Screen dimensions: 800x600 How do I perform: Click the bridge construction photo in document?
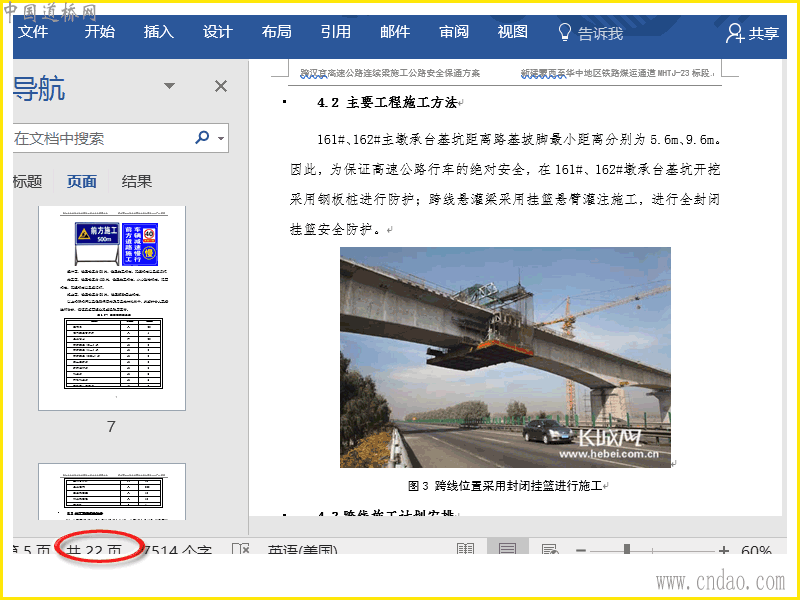pyautogui.click(x=505, y=357)
